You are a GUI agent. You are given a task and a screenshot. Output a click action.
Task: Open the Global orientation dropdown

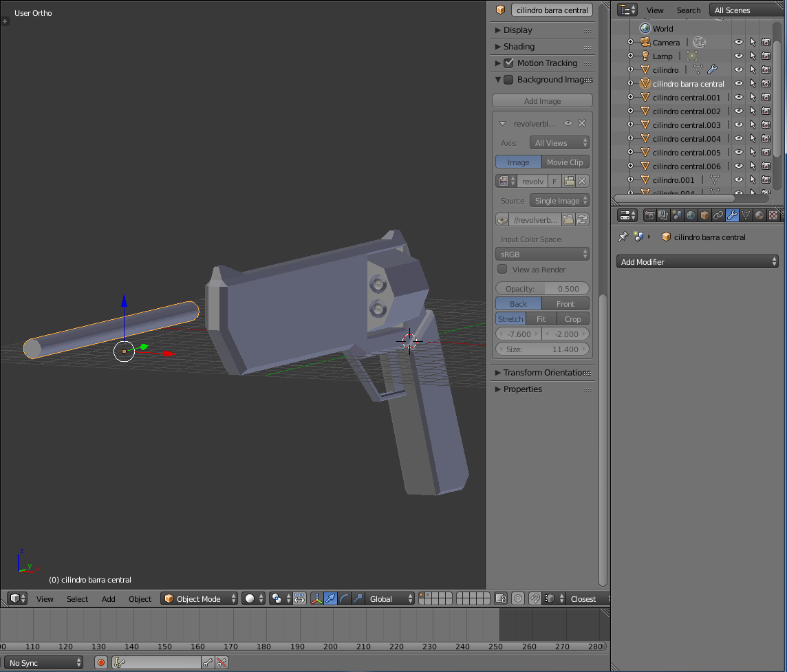(x=389, y=598)
